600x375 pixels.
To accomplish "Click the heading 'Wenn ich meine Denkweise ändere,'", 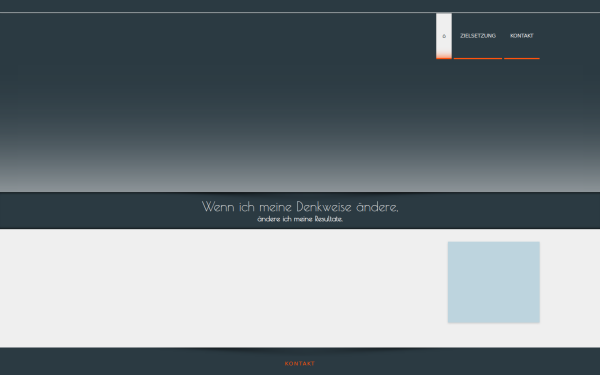I will tap(300, 207).
